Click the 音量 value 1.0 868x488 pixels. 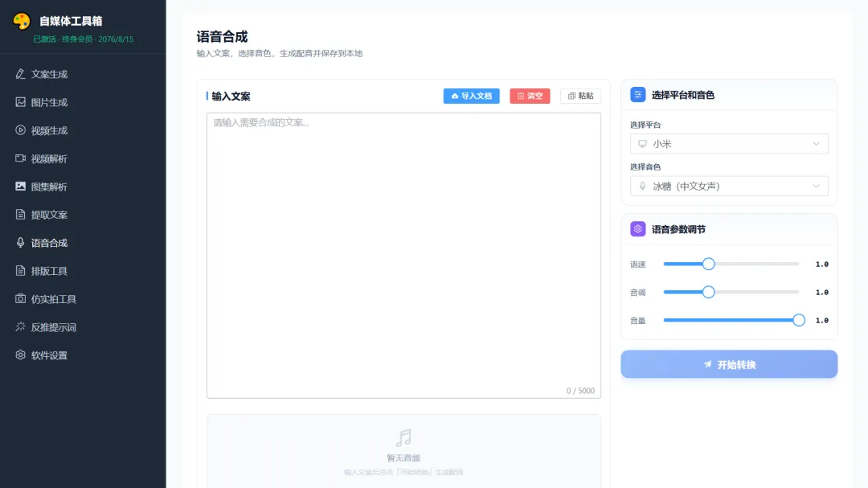(x=822, y=321)
